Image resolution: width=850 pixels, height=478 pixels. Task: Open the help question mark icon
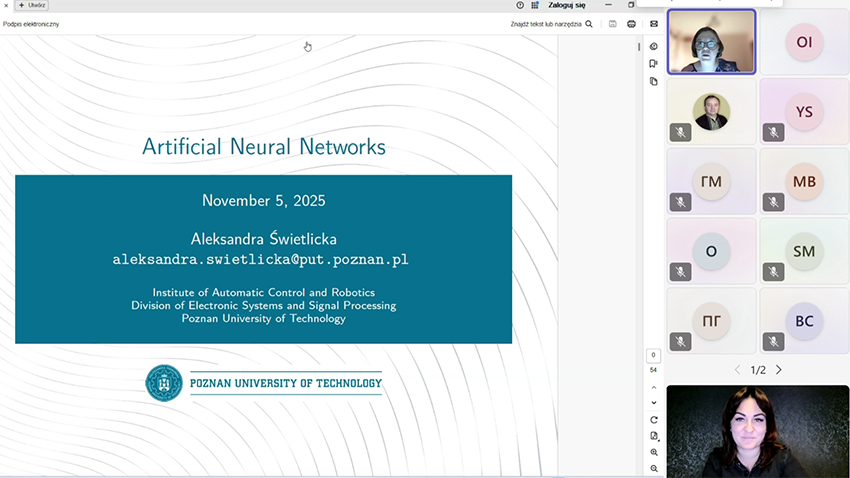tap(520, 5)
